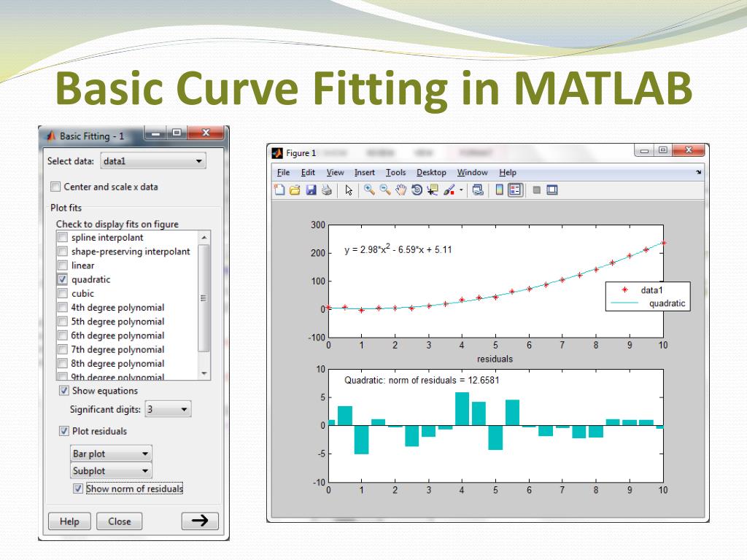Click the Insert Colorbar icon
The width and height of the screenshot is (747, 560).
(499, 190)
